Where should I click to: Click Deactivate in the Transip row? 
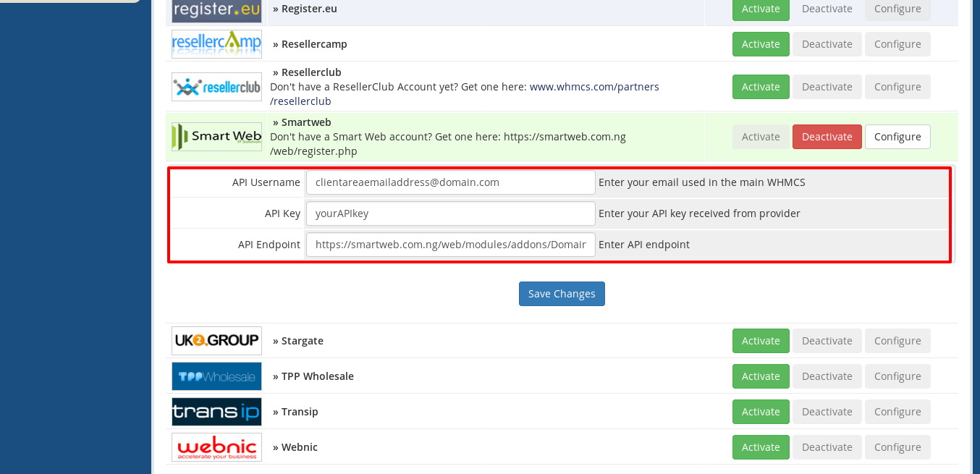coord(827,412)
